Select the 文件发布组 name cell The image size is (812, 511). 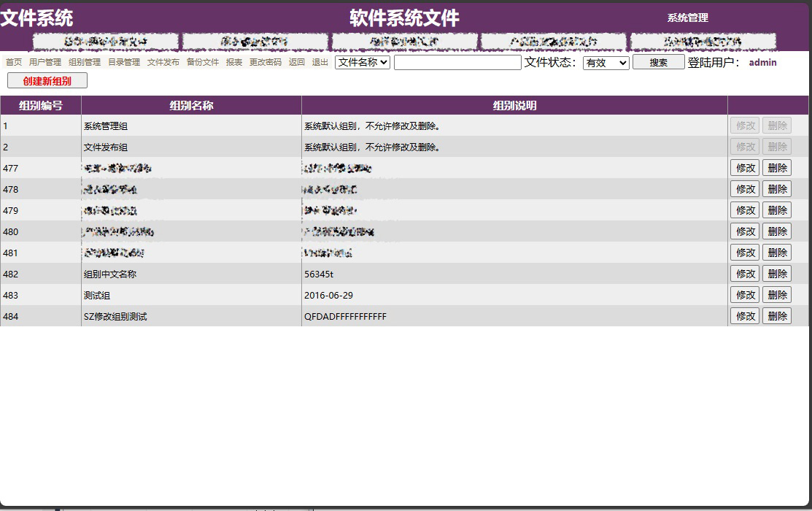tap(192, 147)
